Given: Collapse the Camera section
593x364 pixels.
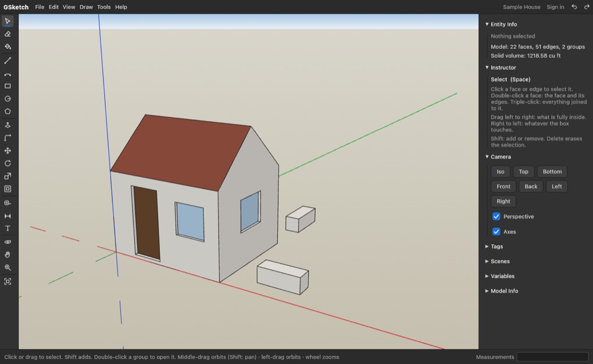Looking at the screenshot, I should coord(498,156).
